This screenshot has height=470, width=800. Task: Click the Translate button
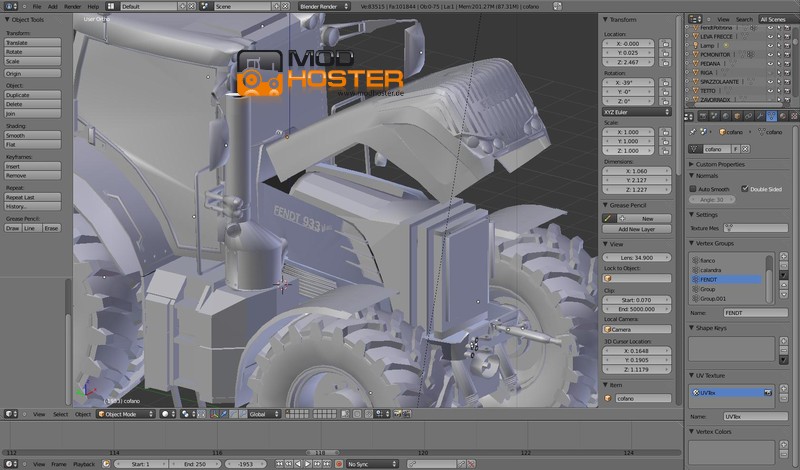coord(33,42)
